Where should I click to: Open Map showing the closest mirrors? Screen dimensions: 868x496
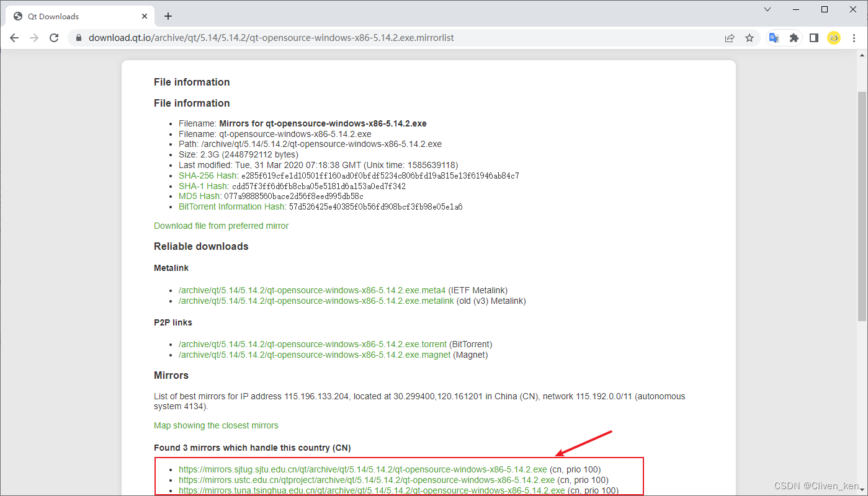pyautogui.click(x=216, y=425)
